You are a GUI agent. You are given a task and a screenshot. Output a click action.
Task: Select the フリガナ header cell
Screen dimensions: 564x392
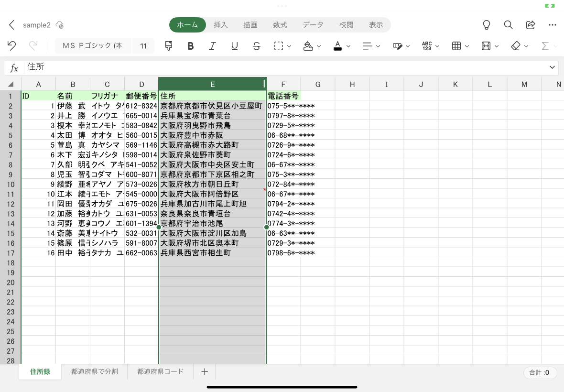click(107, 96)
